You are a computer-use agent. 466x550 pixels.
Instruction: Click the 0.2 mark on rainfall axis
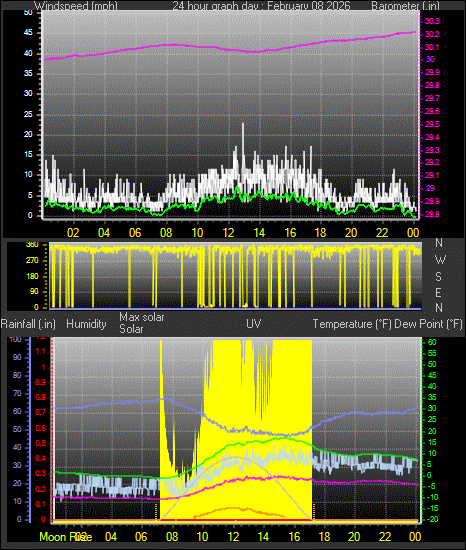[x=41, y=489]
